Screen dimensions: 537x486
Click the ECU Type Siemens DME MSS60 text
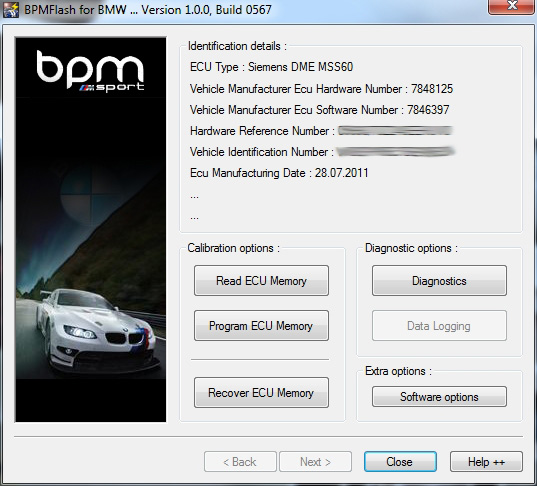tap(271, 67)
